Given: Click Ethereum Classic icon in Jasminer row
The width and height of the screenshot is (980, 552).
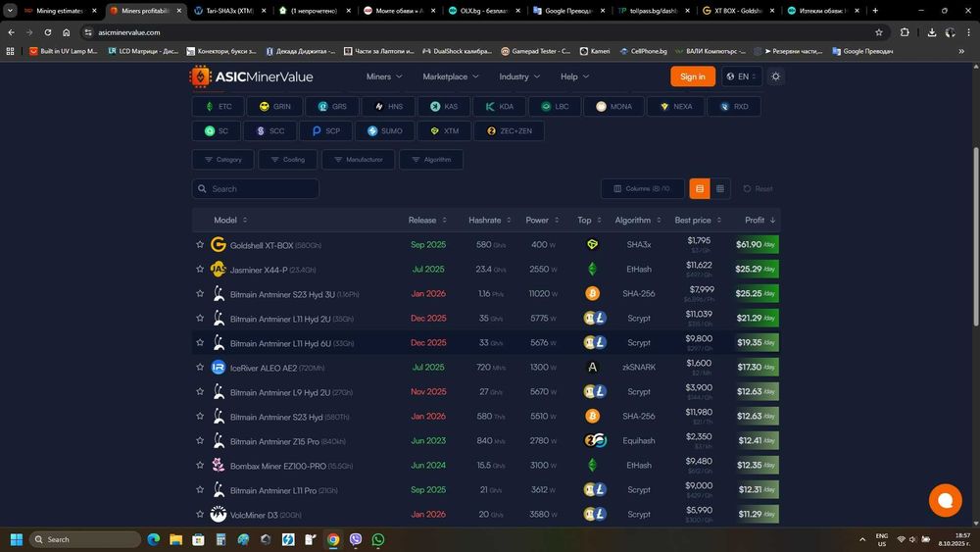Looking at the screenshot, I should pos(593,269).
